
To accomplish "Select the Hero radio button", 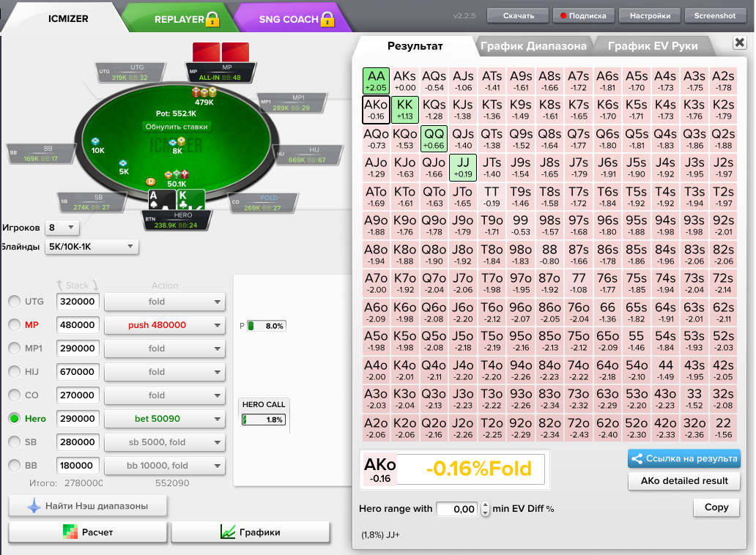I will pos(15,418).
